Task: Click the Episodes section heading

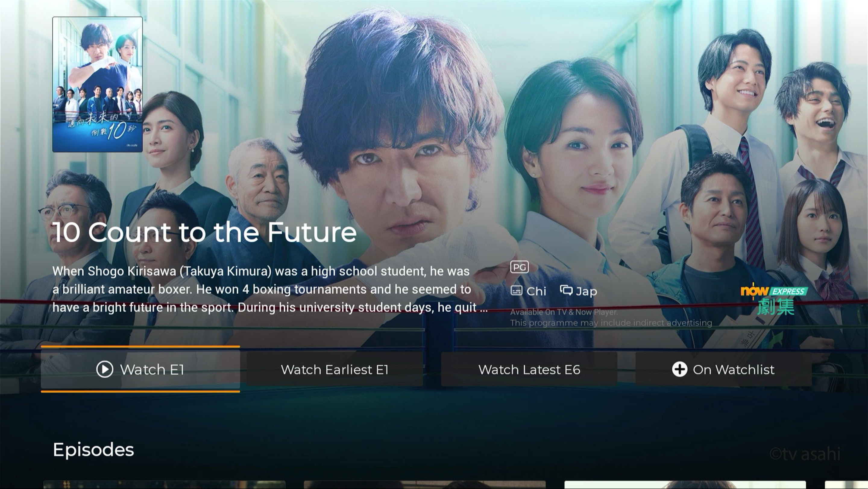Action: click(x=93, y=449)
